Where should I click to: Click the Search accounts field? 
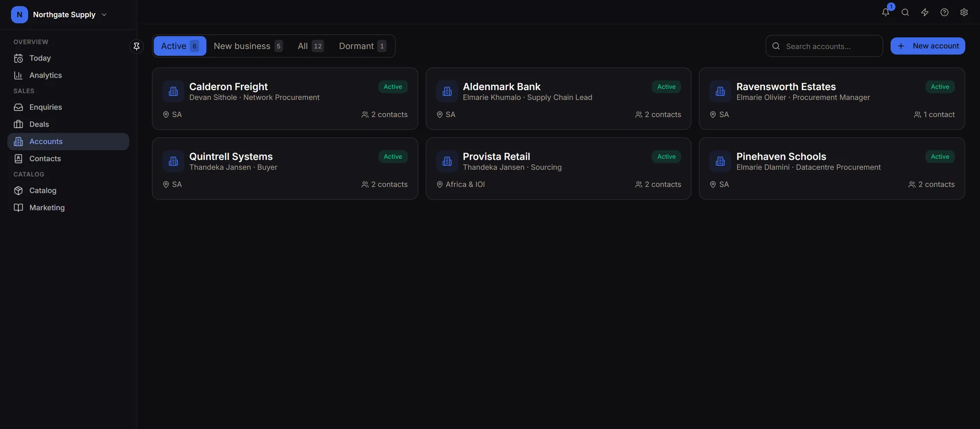(824, 46)
